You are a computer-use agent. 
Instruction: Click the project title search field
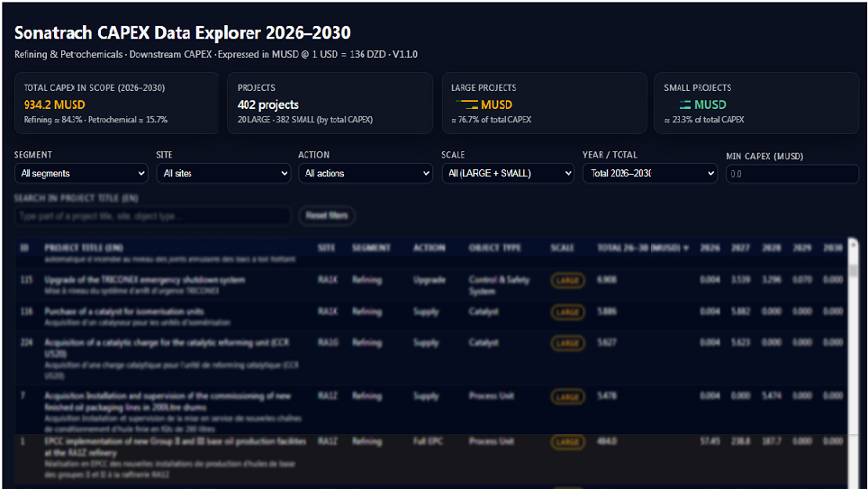tap(152, 216)
